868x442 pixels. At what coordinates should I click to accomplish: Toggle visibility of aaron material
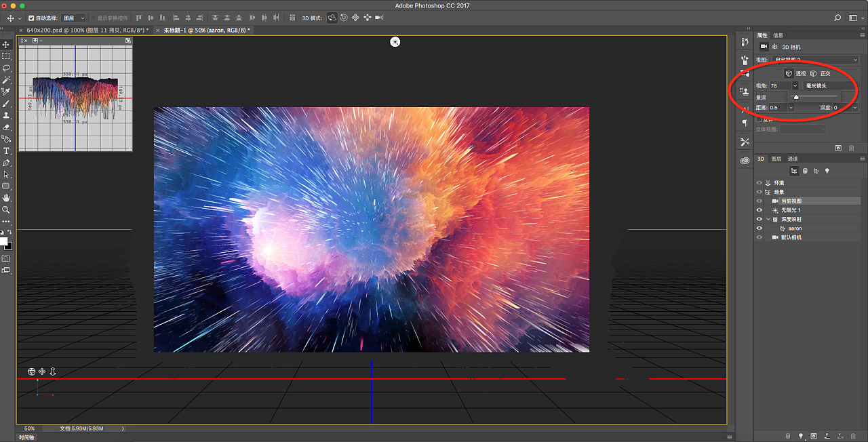point(759,228)
